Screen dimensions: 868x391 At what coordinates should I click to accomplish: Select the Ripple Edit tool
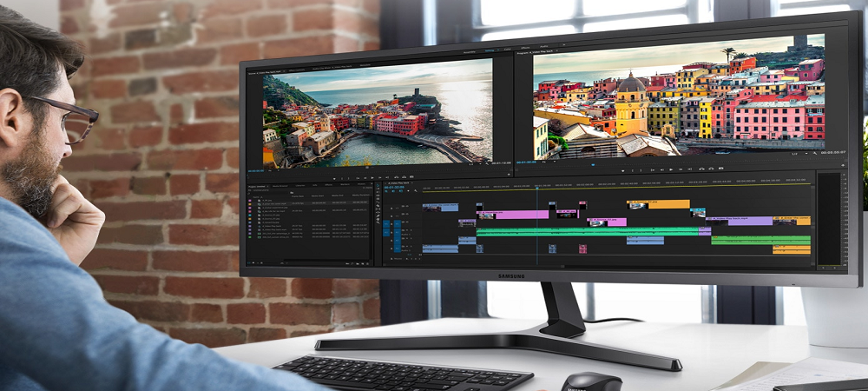pyautogui.click(x=378, y=195)
